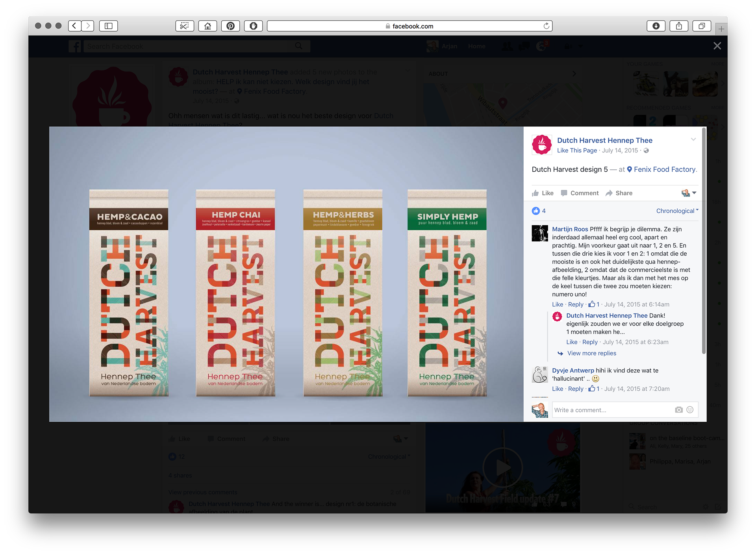This screenshot has width=756, height=554.
Task: Attach a photo using the camera icon
Action: [678, 410]
